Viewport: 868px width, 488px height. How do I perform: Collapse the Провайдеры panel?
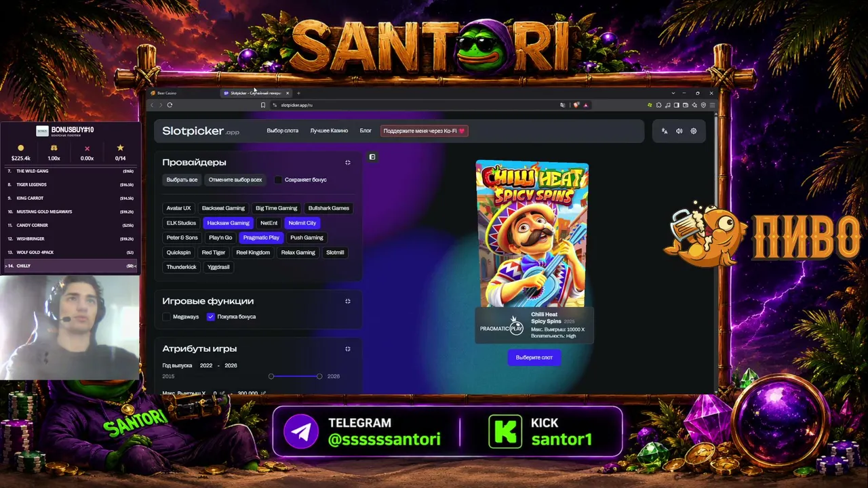pos(348,163)
